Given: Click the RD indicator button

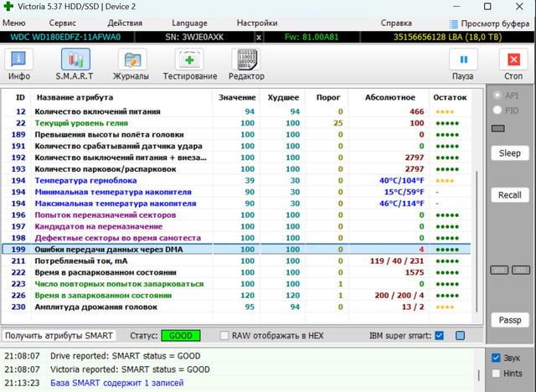Looking at the screenshot, I should tap(521, 270).
